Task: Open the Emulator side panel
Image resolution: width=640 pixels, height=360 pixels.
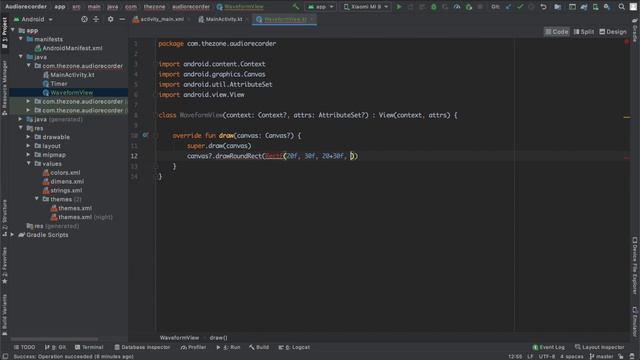Action: pyautogui.click(x=635, y=322)
